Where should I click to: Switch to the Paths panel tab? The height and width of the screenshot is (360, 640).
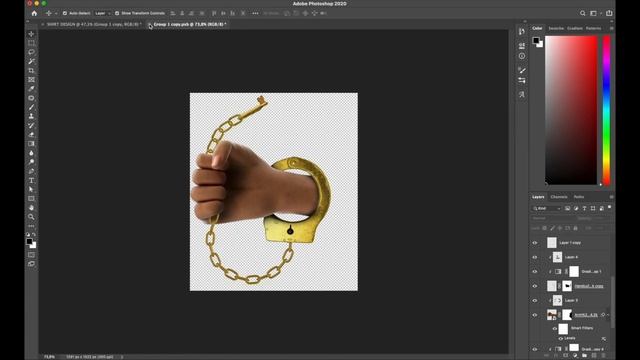pyautogui.click(x=579, y=197)
